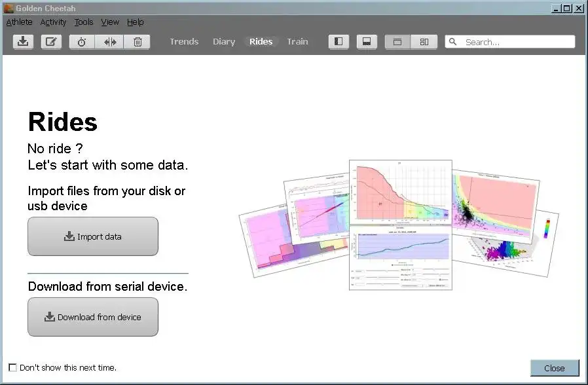The image size is (588, 385).
Task: Click the manual activity entry toolbar icon
Action: (51, 42)
